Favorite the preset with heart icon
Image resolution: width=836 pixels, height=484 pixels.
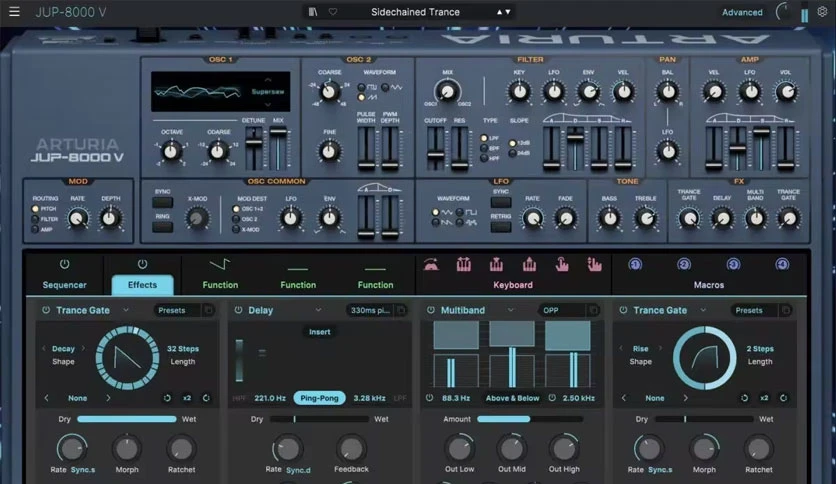pyautogui.click(x=333, y=12)
